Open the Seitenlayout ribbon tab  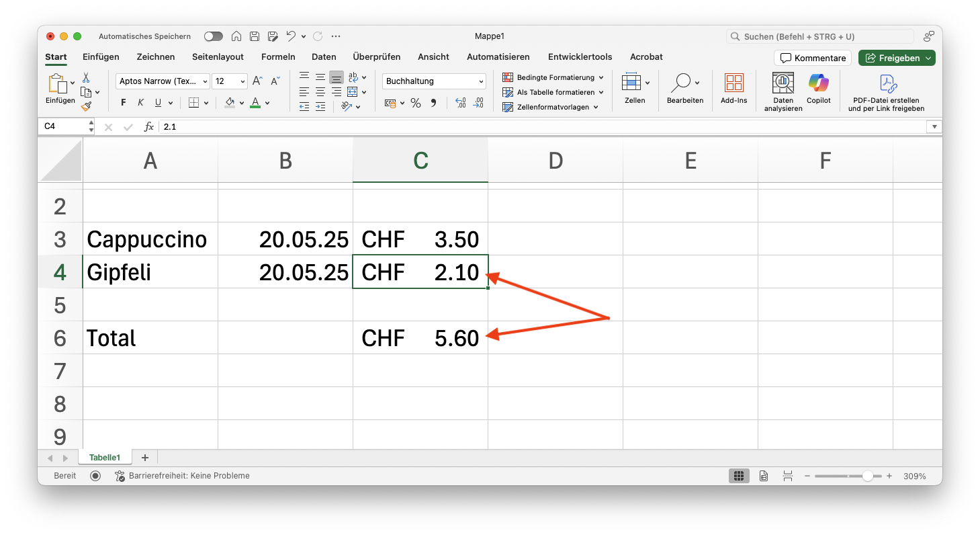[x=218, y=57]
